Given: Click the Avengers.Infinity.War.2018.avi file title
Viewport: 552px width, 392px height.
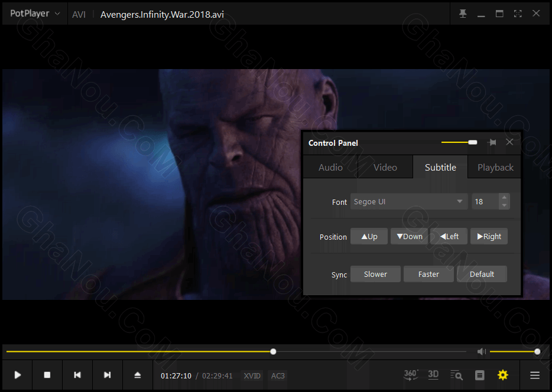Looking at the screenshot, I should (x=162, y=14).
